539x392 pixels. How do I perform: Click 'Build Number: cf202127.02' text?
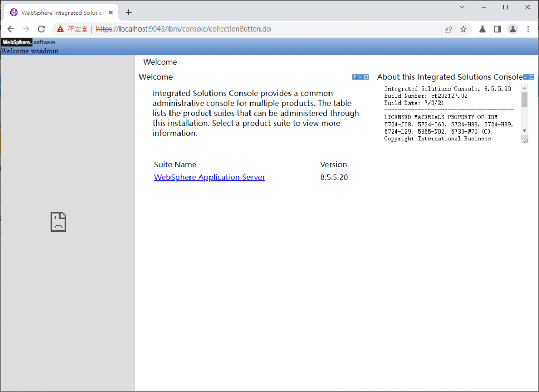426,96
